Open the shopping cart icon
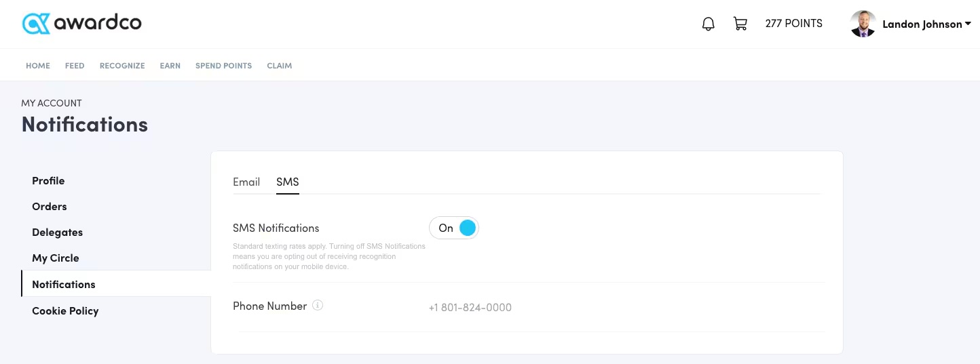The image size is (980, 364). click(x=740, y=24)
